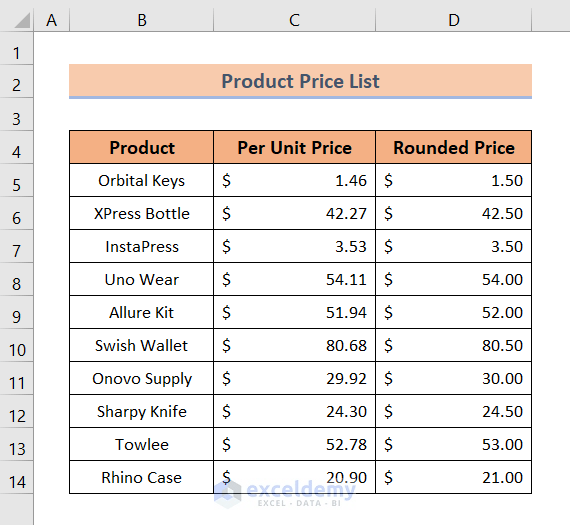Click the per unit price 29.92
The height and width of the screenshot is (525, 570).
pos(294,378)
